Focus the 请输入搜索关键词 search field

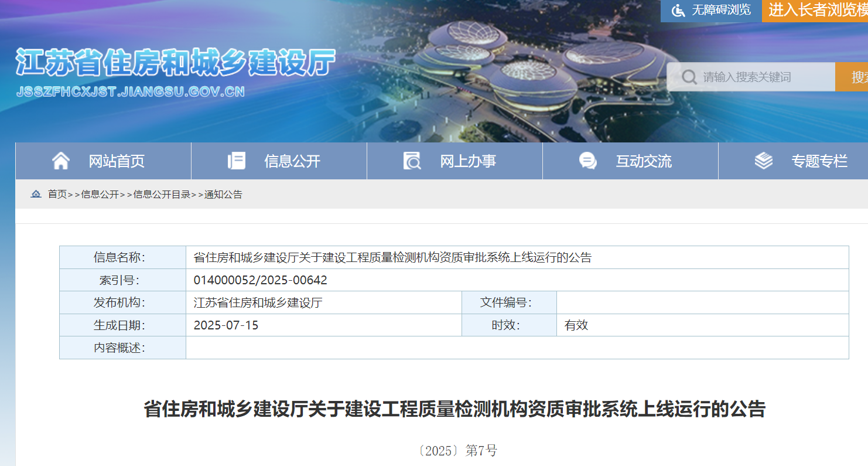click(751, 77)
